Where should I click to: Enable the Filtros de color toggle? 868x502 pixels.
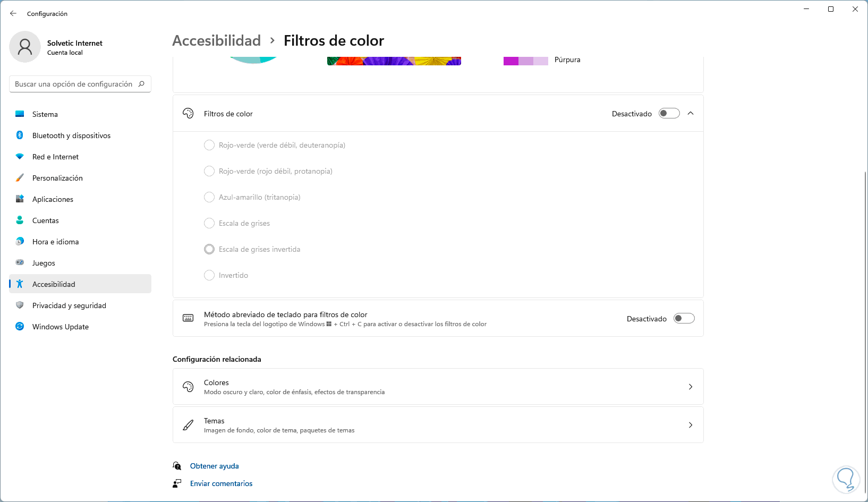pyautogui.click(x=669, y=113)
